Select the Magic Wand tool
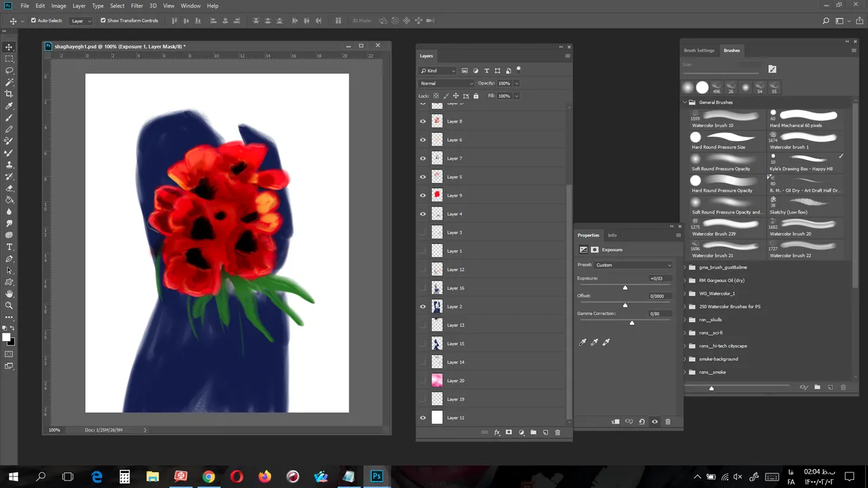Viewport: 868px width, 488px height. tap(9, 82)
